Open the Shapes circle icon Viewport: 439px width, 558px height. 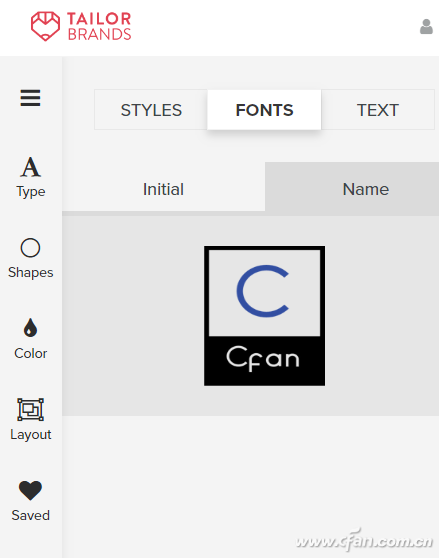pyautogui.click(x=30, y=248)
